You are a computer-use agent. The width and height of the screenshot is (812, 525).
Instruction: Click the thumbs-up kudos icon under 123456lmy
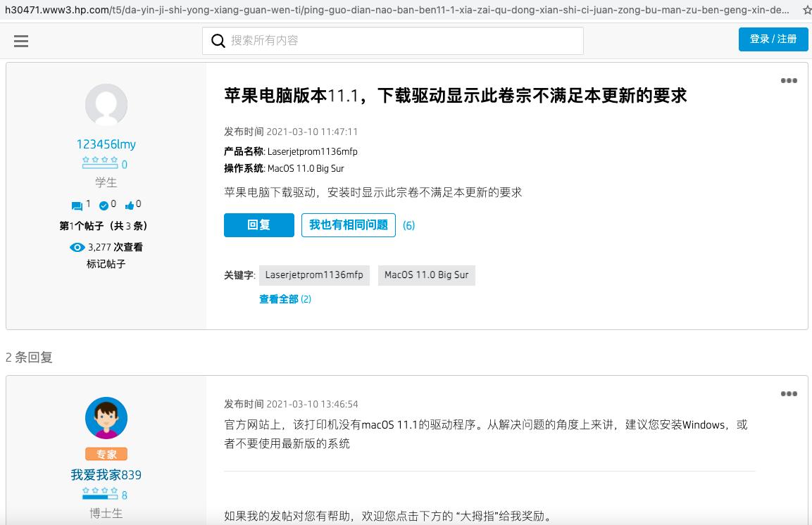coord(131,205)
